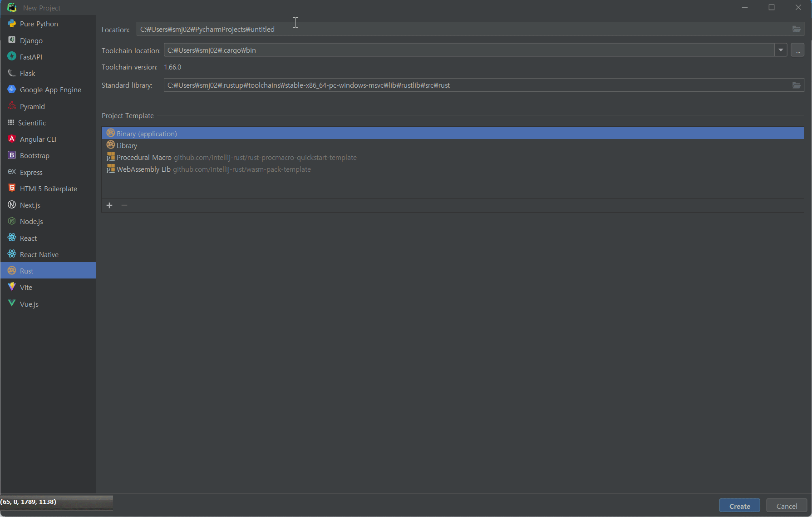Viewport: 812px width, 517px height.
Task: Open the toolchain browse ellipsis button
Action: tap(797, 50)
